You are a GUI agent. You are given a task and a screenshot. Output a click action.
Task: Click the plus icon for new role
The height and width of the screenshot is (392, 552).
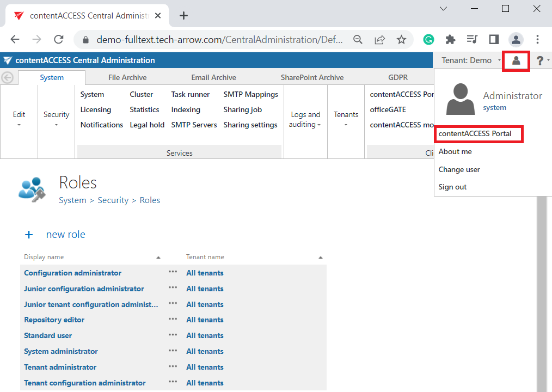point(29,235)
